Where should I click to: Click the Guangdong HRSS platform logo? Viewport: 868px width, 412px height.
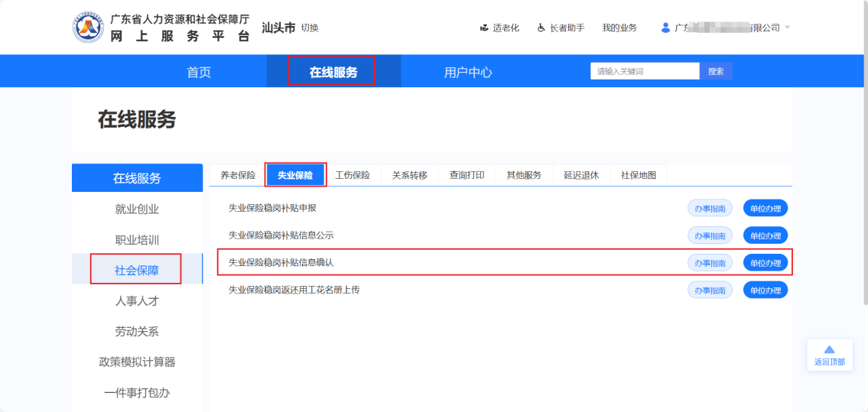pos(88,28)
